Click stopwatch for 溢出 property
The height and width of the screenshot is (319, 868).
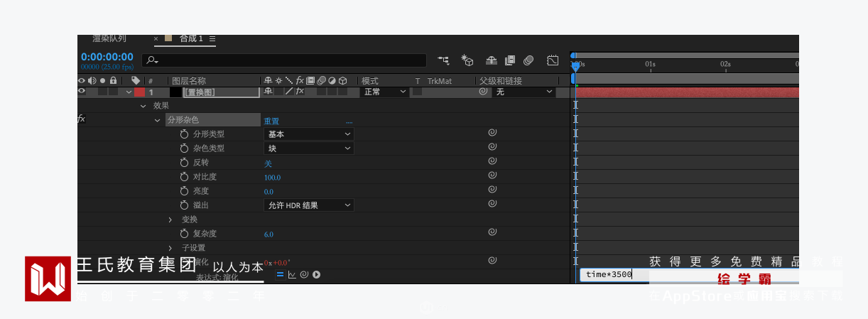pos(184,205)
